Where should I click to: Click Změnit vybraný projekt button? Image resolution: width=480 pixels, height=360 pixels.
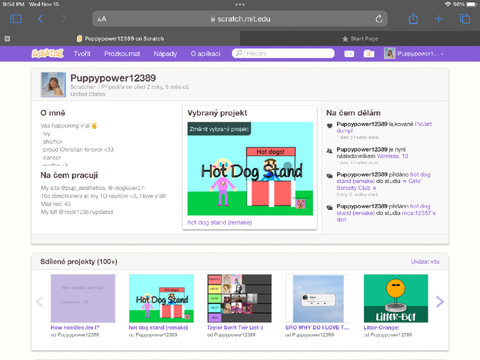pos(219,129)
